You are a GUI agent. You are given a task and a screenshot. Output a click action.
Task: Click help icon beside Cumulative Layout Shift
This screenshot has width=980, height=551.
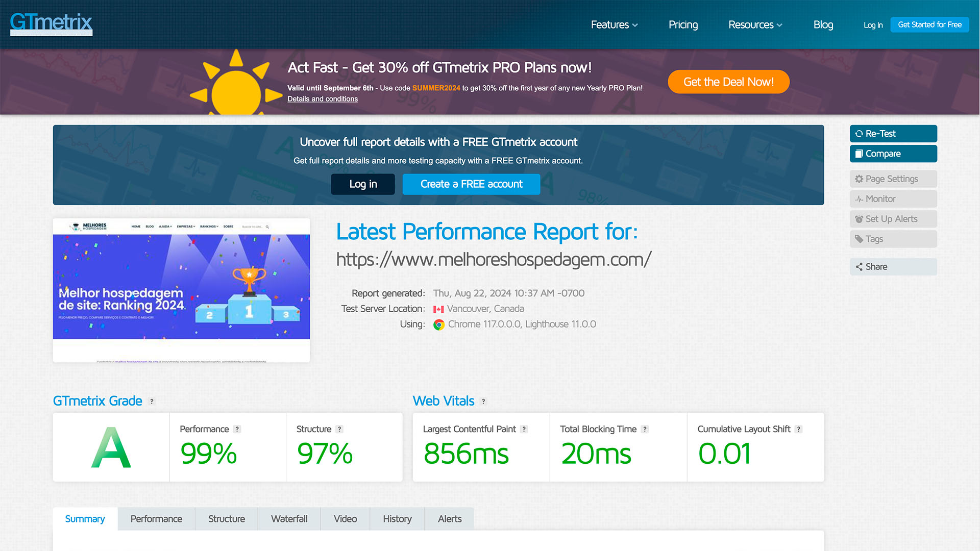click(x=798, y=430)
